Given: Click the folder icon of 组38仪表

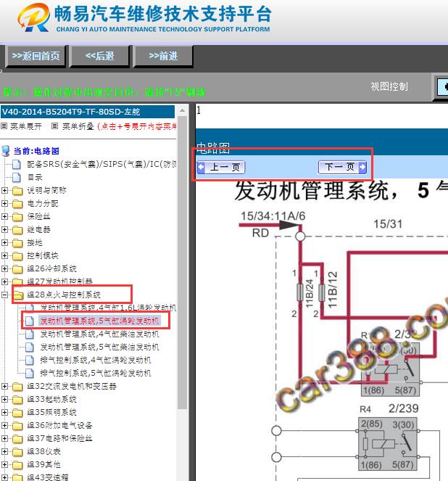Looking at the screenshot, I should click(17, 451).
